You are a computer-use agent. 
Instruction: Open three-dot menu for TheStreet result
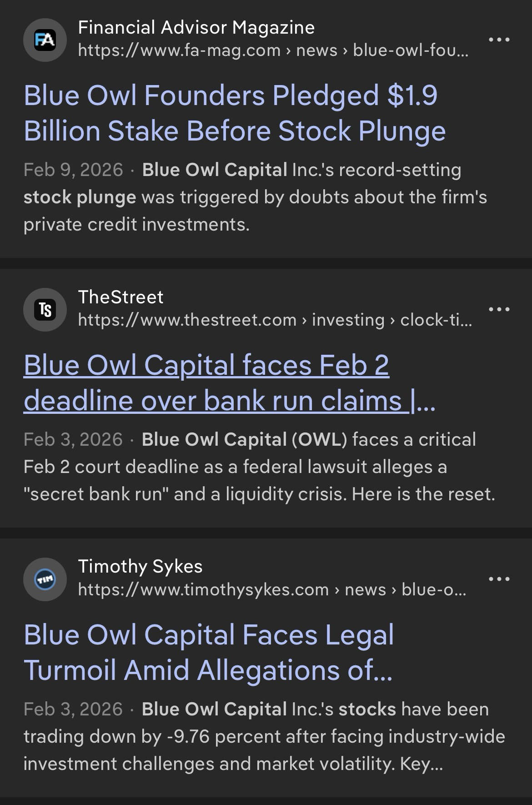point(499,310)
